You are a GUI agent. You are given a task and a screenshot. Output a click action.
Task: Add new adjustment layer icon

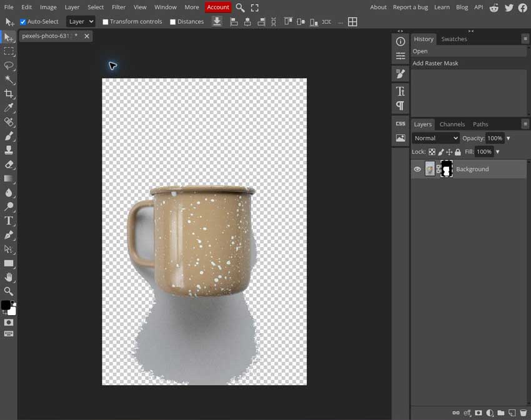coord(490,413)
